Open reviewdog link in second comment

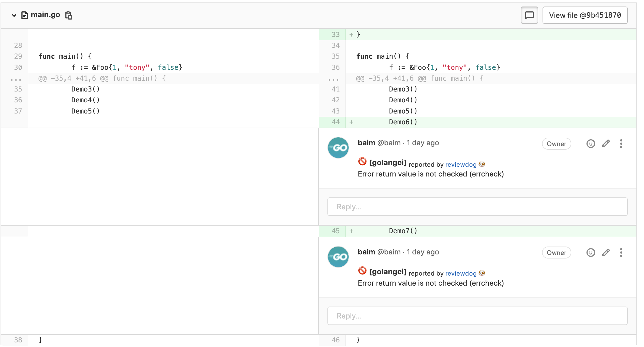pyautogui.click(x=461, y=273)
